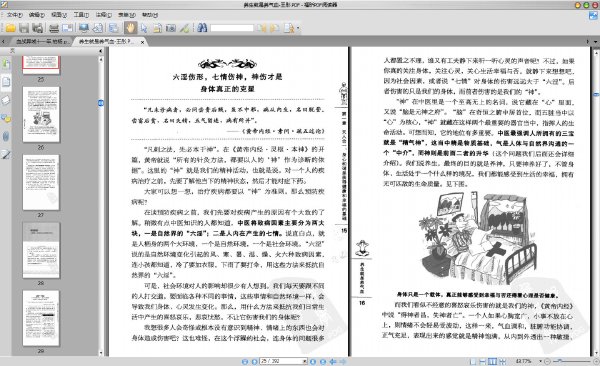Select page 25 thumbnail
Image resolution: width=600 pixels, height=366 pixels.
pyautogui.click(x=41, y=65)
